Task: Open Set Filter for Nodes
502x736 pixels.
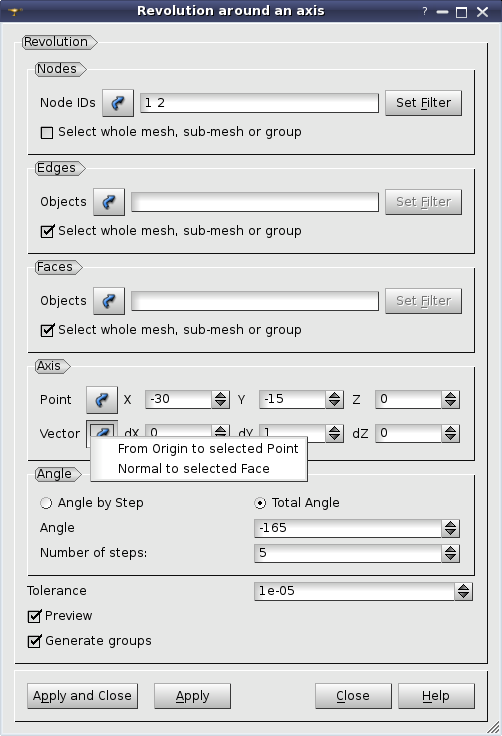Action: [x=423, y=103]
